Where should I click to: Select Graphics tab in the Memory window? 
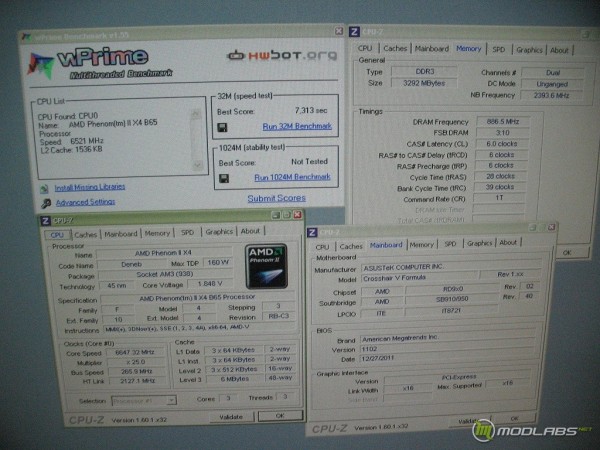[529, 50]
